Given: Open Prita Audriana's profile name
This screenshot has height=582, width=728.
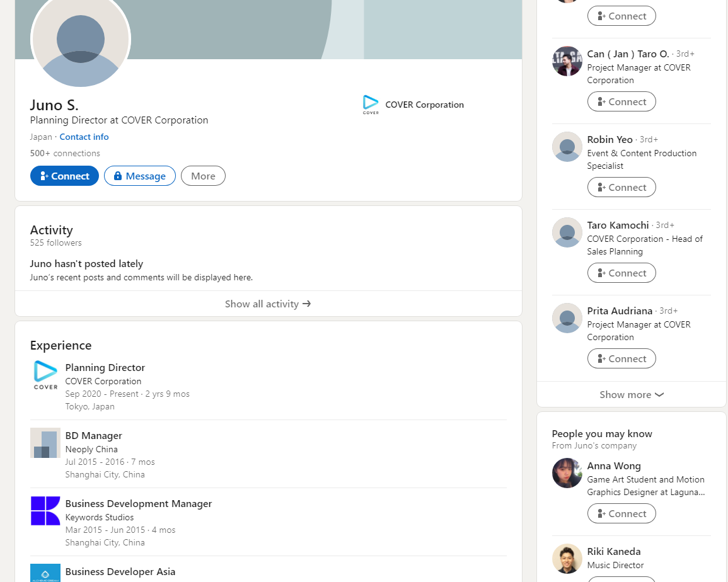Looking at the screenshot, I should coord(620,311).
